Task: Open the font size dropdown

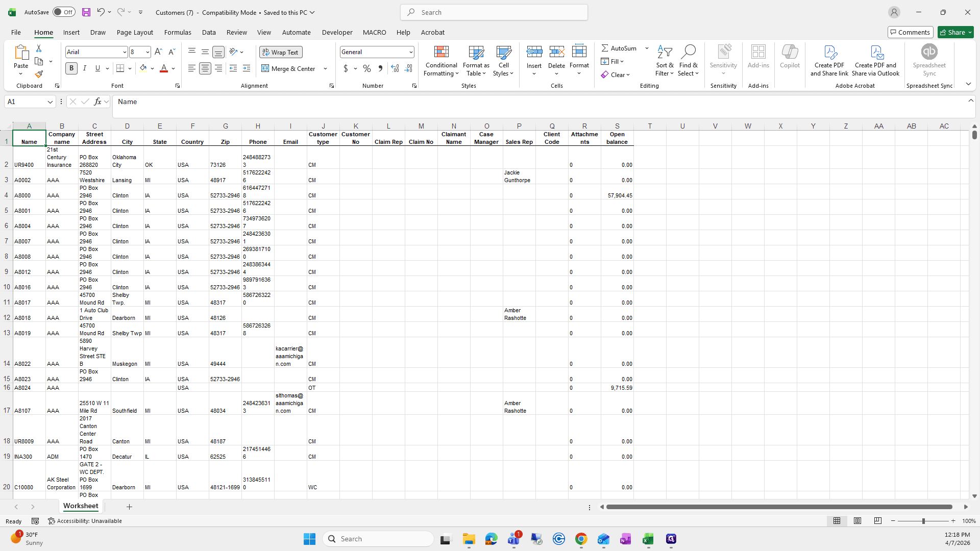Action: tap(148, 52)
